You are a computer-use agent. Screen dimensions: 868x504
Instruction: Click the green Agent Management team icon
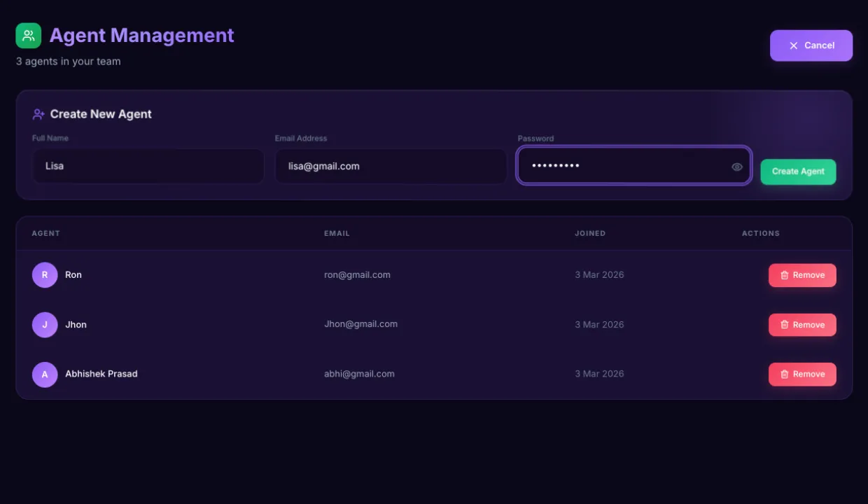tap(29, 36)
